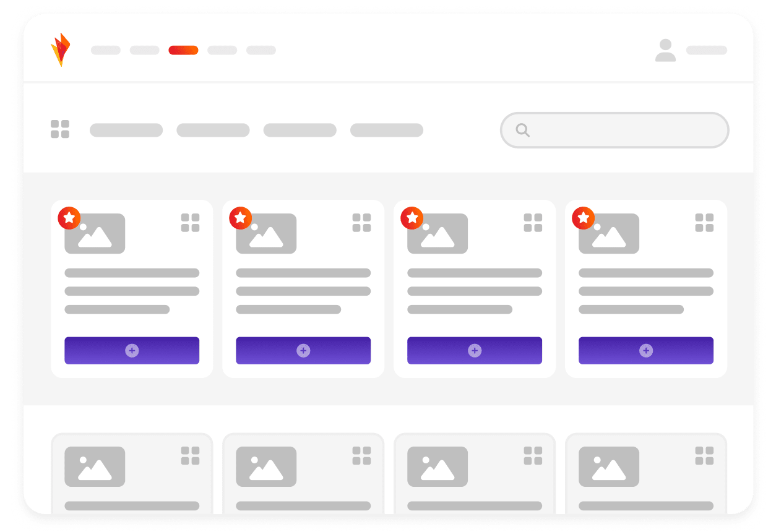This screenshot has height=532, width=776.
Task: Select the first gray header navigation item
Action: pyautogui.click(x=106, y=50)
